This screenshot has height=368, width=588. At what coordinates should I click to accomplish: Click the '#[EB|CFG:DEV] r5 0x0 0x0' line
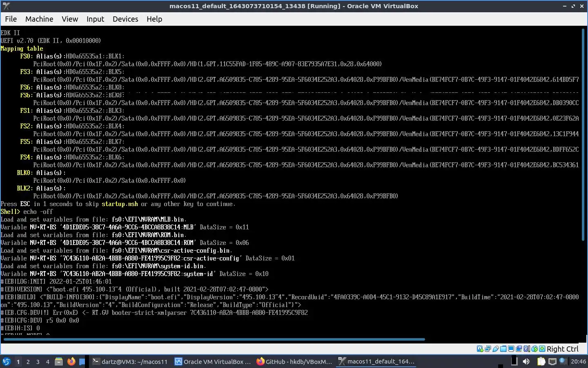[x=40, y=320]
